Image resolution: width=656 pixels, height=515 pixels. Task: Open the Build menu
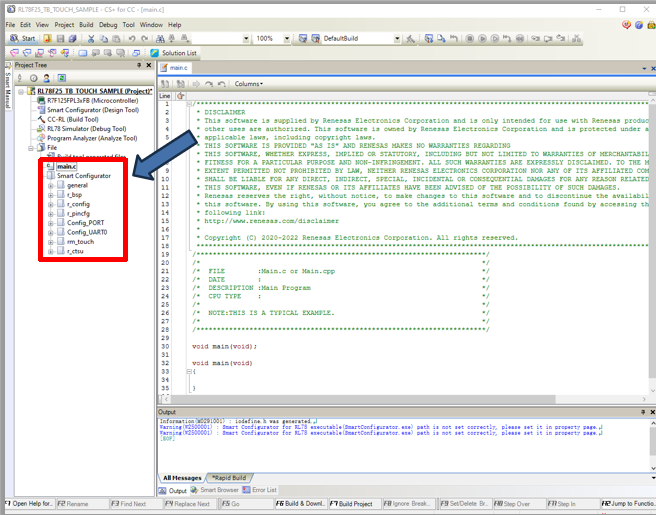pyautogui.click(x=86, y=25)
